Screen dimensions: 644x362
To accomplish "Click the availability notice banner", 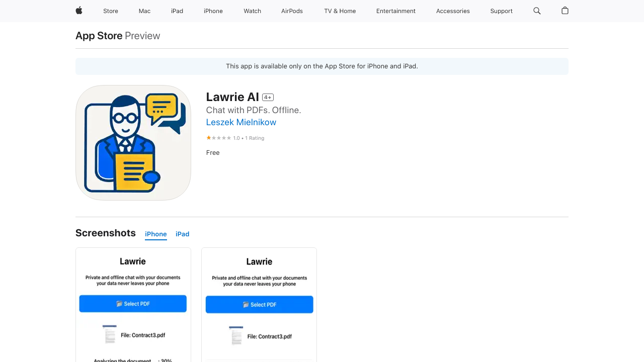I will pyautogui.click(x=322, y=66).
